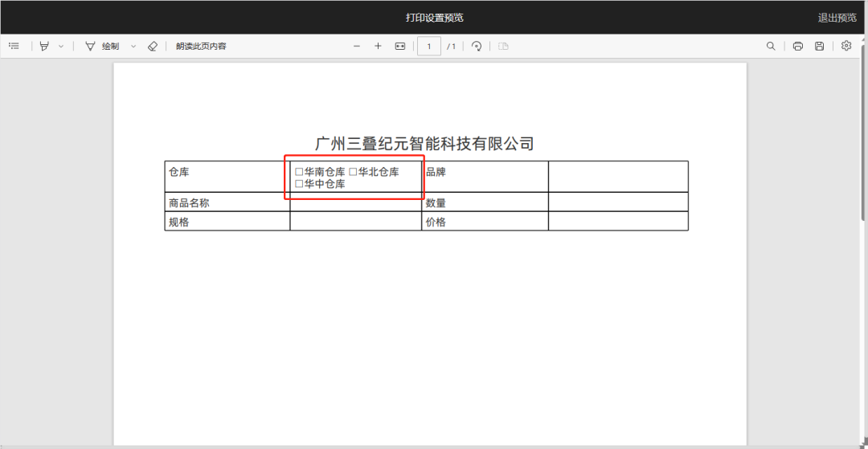Click the print icon
The height and width of the screenshot is (449, 868).
pyautogui.click(x=798, y=47)
